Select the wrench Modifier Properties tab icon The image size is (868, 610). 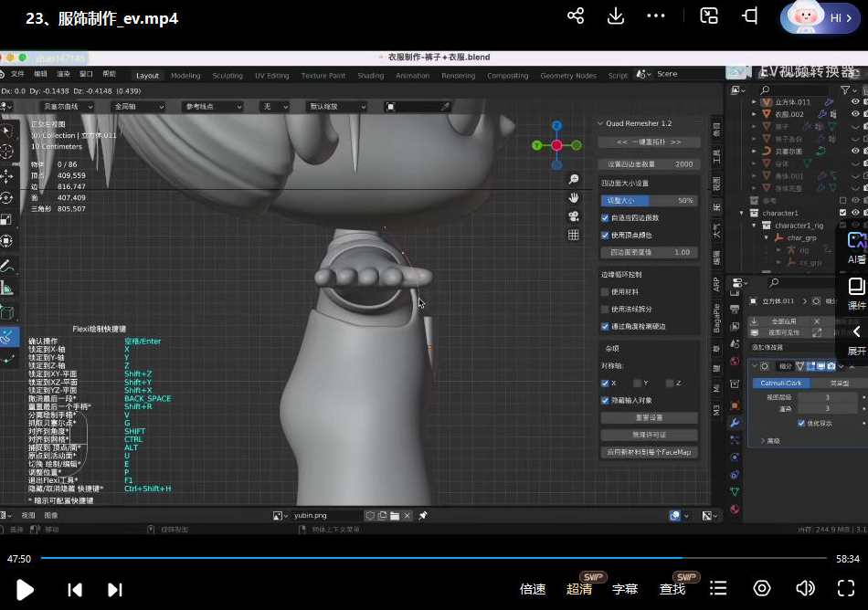click(736, 422)
